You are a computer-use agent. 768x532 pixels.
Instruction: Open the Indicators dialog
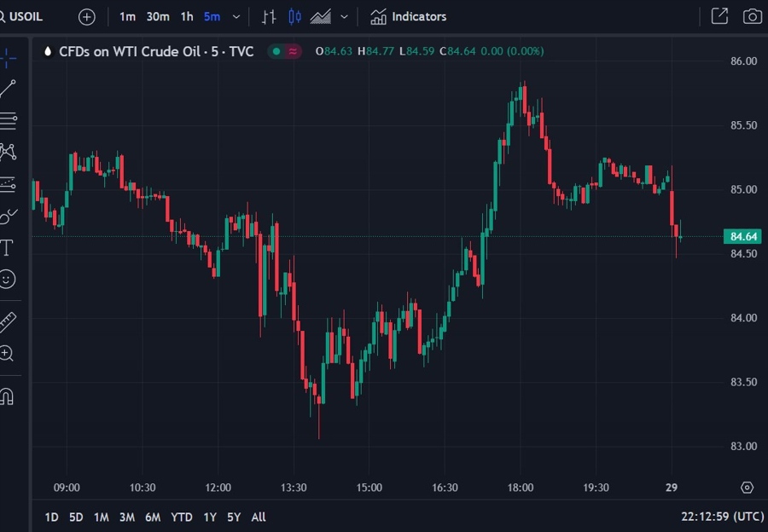(408, 17)
